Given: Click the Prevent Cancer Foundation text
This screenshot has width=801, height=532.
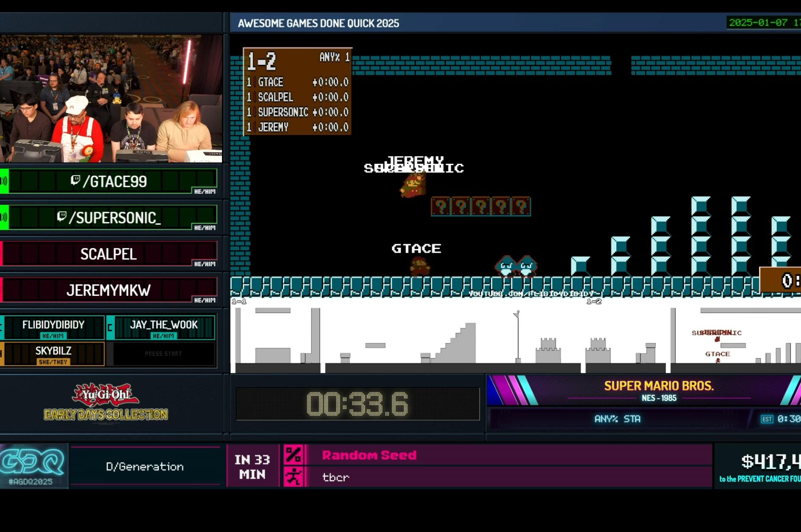Looking at the screenshot, I should coord(760,479).
